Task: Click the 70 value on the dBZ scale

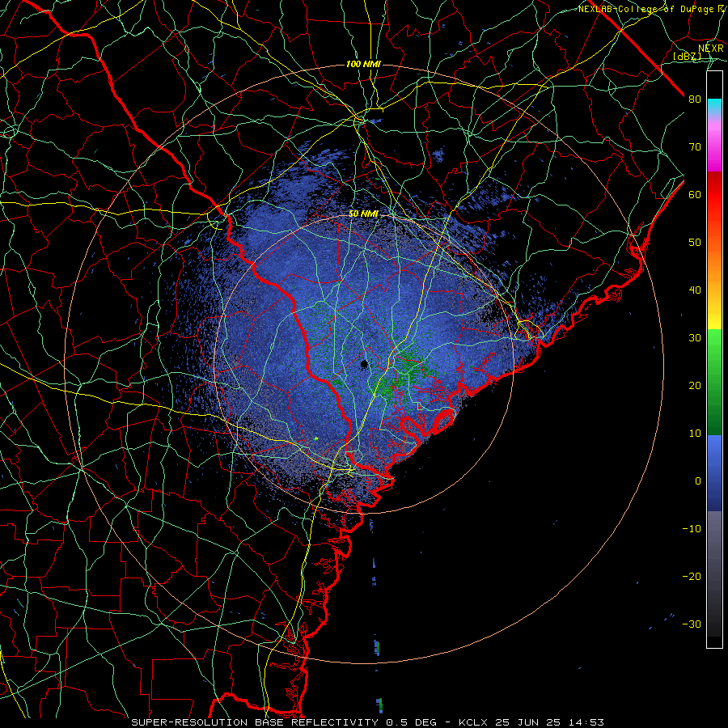Action: [695, 146]
